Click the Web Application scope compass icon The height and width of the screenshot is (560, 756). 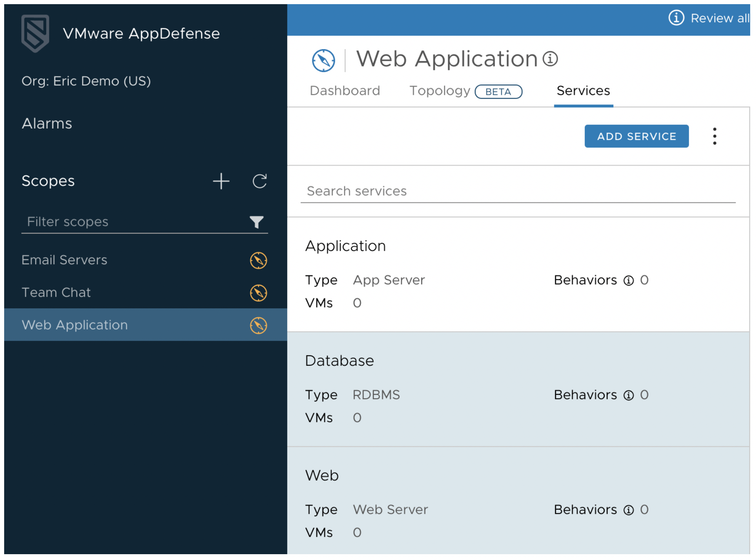point(258,325)
